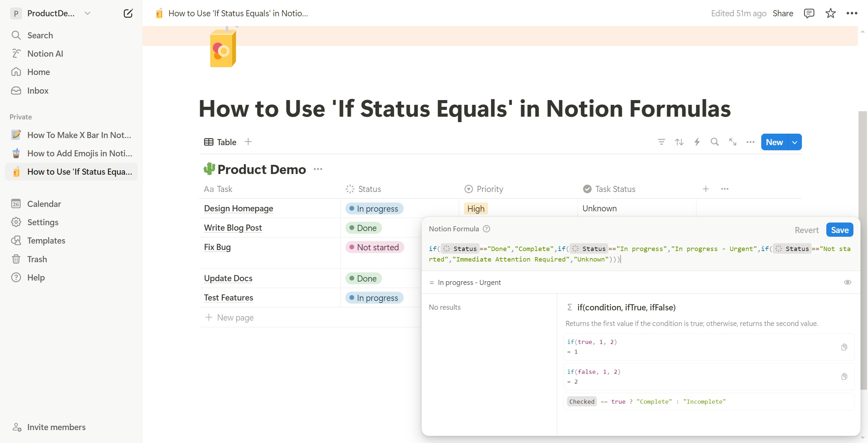Select 'How to Use If Status Equa...' page
868x443 pixels.
click(x=70, y=172)
